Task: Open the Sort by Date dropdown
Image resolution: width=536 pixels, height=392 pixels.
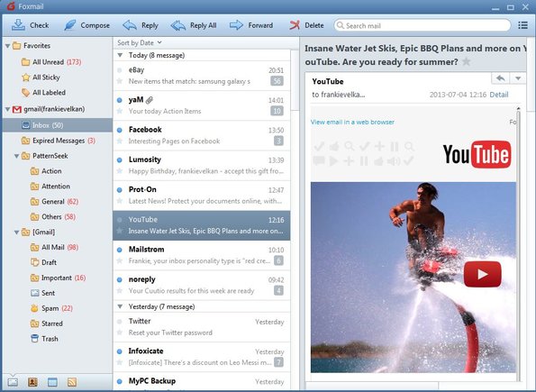Action: [139, 42]
